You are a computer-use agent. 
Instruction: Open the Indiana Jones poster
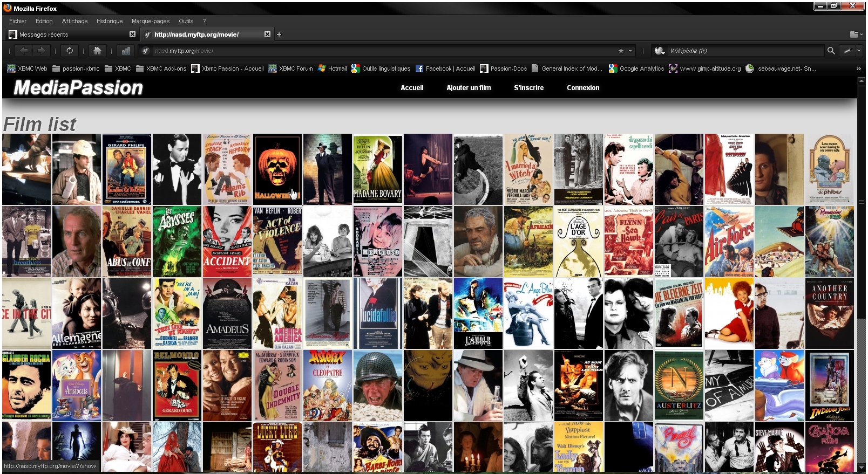pos(830,386)
